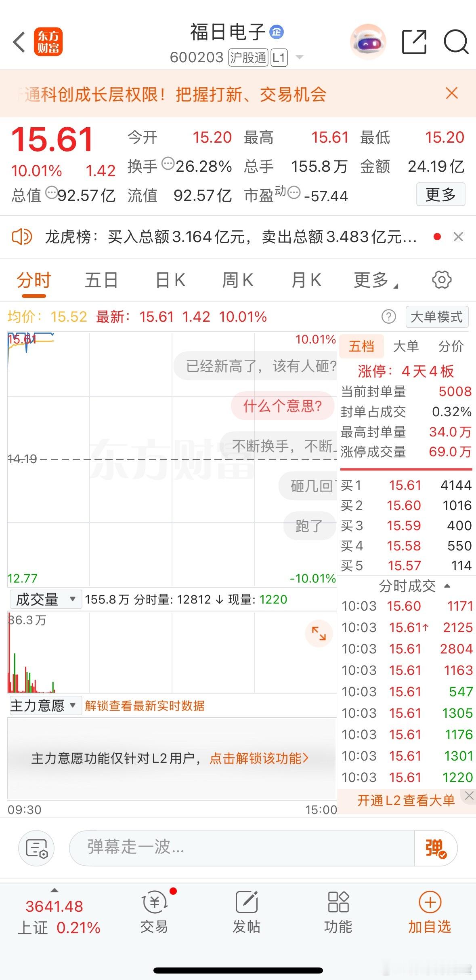Tap the 买5 15.57 order row
This screenshot has height=980, width=476.
[406, 565]
